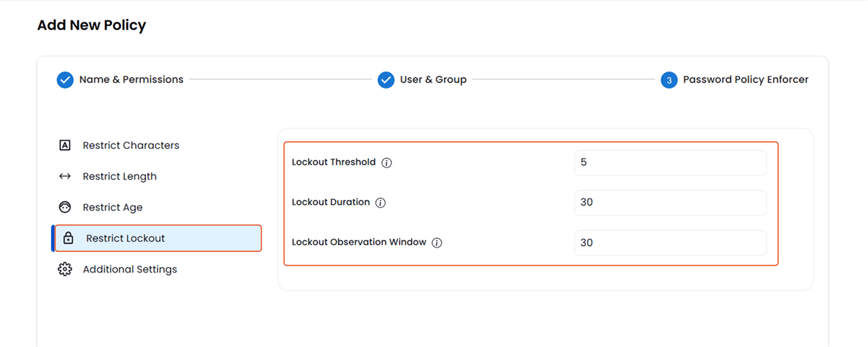Select the Restrict Characters letter icon
The width and height of the screenshot is (868, 347).
pos(65,145)
